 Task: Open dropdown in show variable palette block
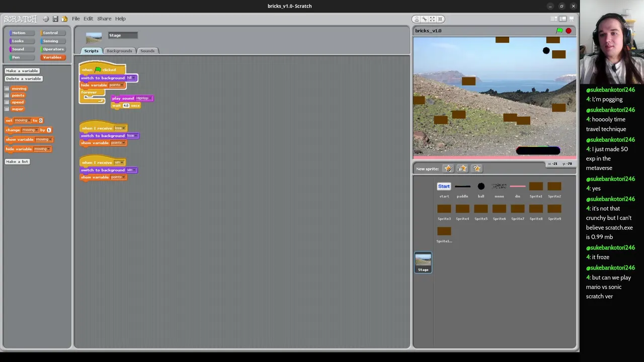point(43,140)
